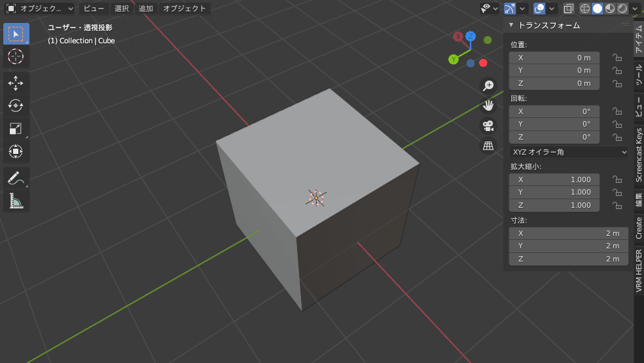The width and height of the screenshot is (644, 363).
Task: Open the Create sidebar tab
Action: 639,228
